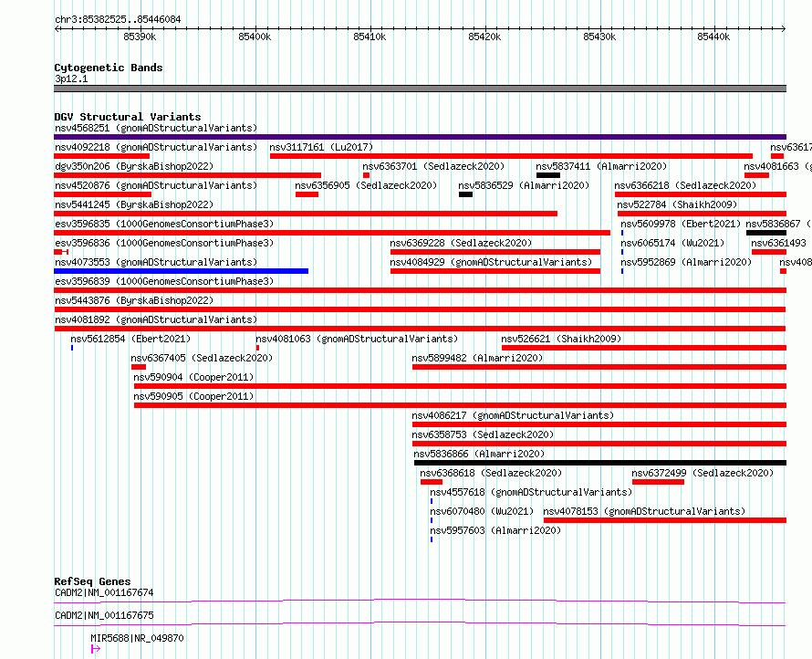This screenshot has width=812, height=659.
Task: Open nsv6070480 (Wu2021) label
Action: (482, 511)
